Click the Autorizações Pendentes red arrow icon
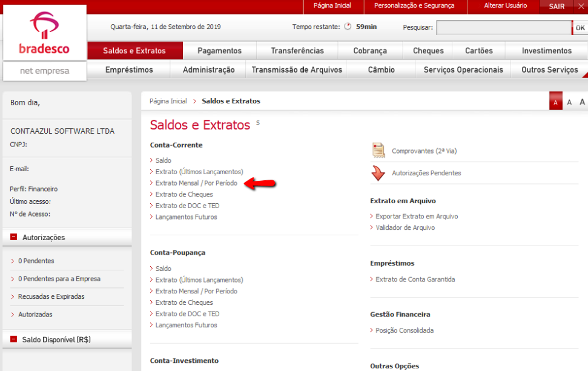 tap(378, 173)
